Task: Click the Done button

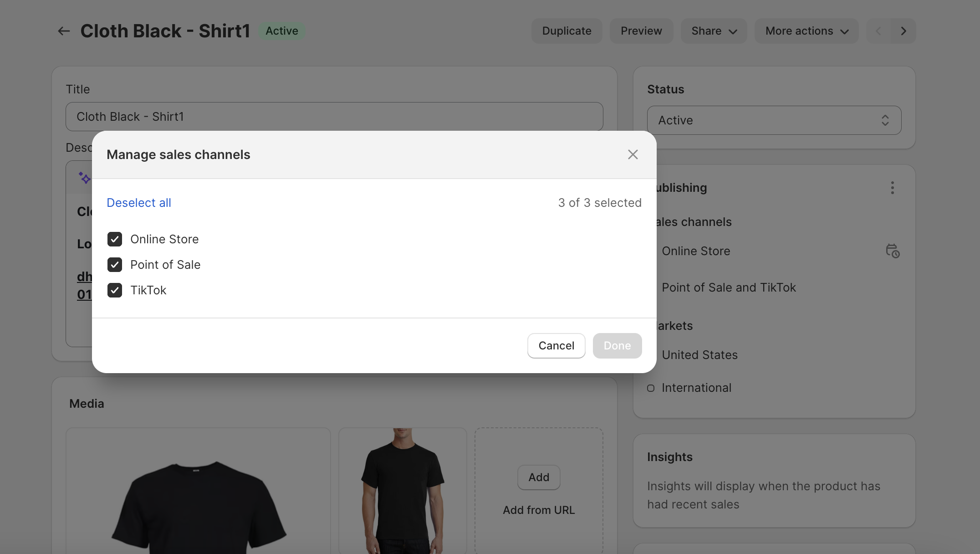Action: coord(617,346)
